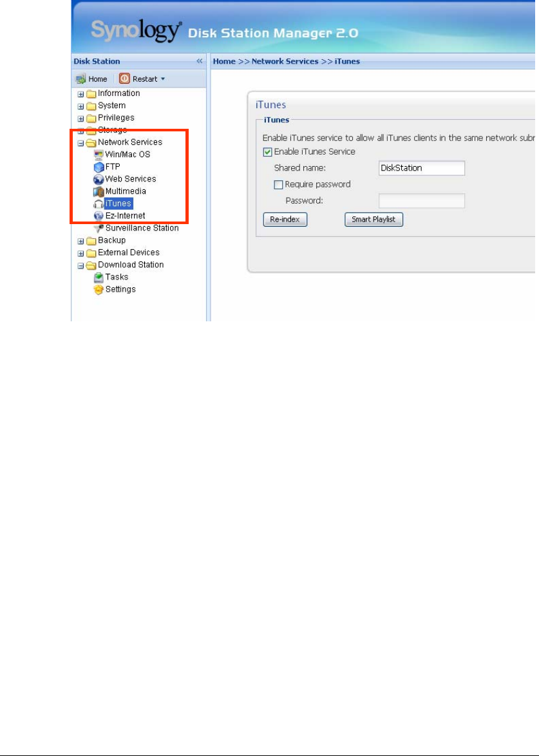Screen dimensions: 539x756
Task: Open the Smart Playlist button
Action: [374, 220]
